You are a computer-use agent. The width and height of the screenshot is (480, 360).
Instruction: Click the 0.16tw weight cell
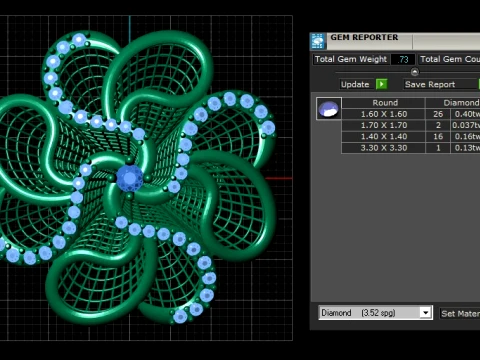point(466,137)
